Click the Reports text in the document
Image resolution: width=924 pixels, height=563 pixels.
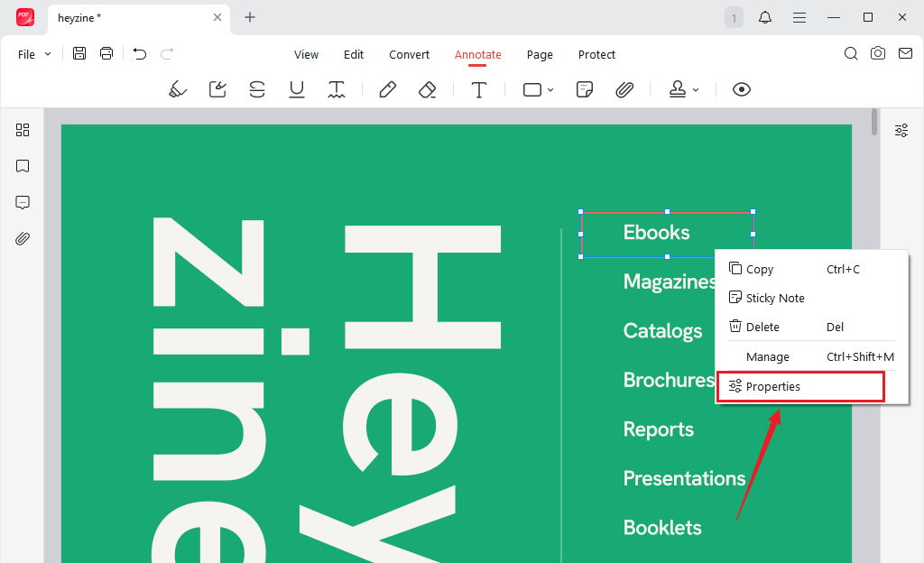click(659, 429)
